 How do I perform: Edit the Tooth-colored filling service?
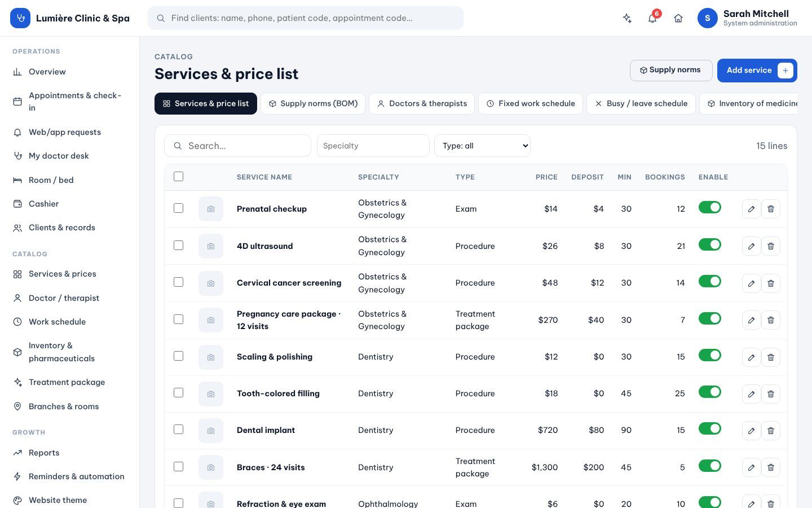751,393
